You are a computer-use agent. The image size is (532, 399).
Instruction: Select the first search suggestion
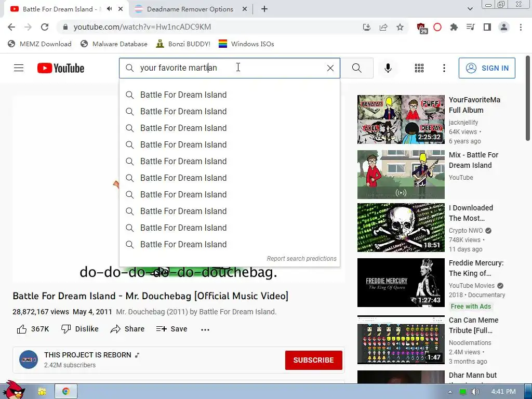(229, 95)
